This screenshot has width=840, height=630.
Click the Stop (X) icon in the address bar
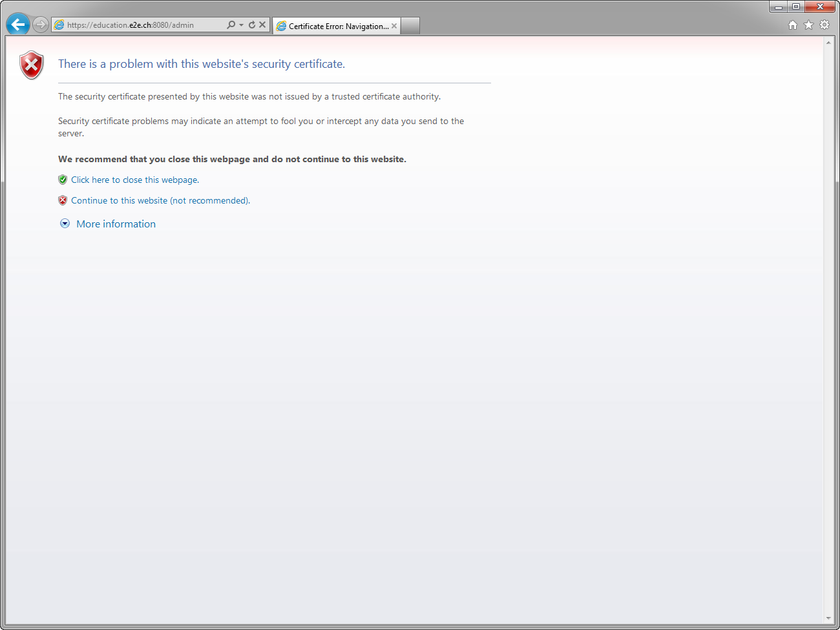(262, 25)
